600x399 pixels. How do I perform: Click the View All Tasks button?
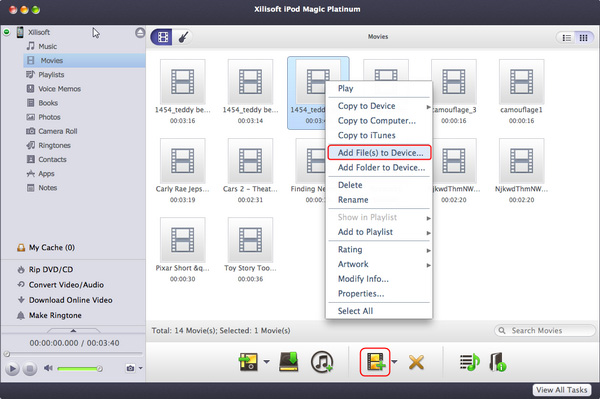point(561,390)
